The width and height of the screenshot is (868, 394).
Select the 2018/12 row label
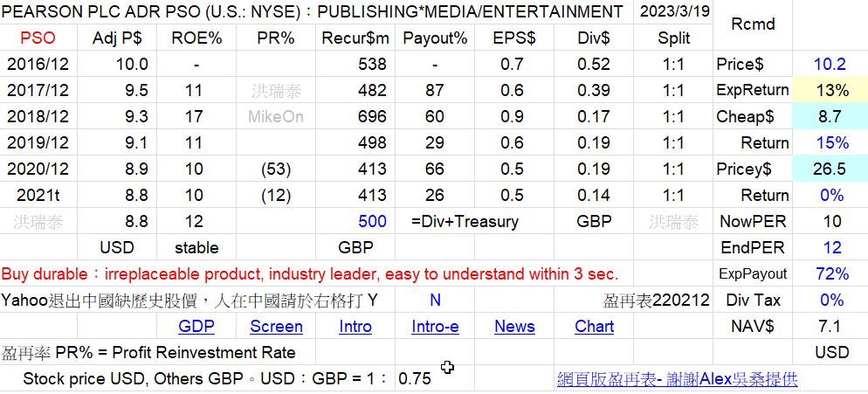38,116
